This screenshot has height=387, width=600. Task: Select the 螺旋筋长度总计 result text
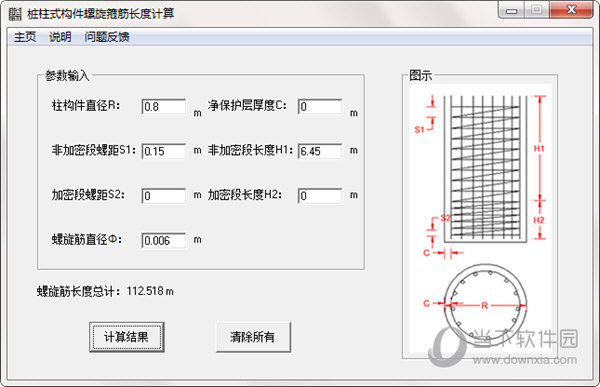(105, 291)
